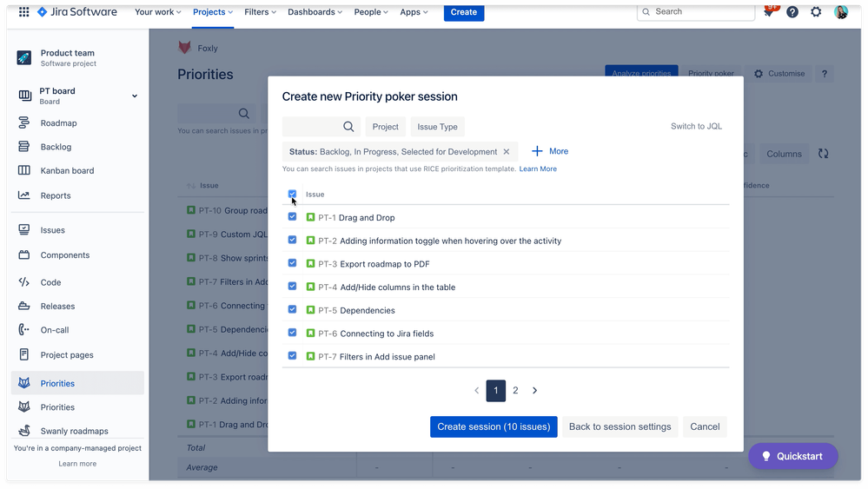This screenshot has width=868, height=489.
Task: Open the user profile avatar
Action: (841, 11)
